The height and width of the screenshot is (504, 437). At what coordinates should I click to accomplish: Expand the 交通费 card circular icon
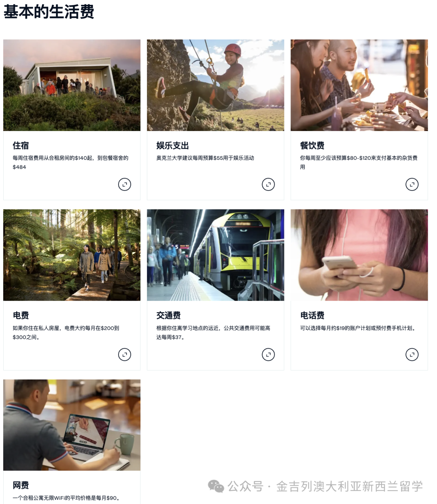tap(268, 355)
